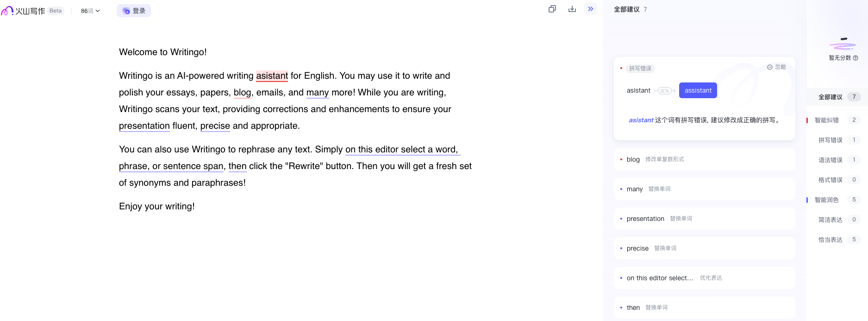868x321 pixels.
Task: Open the on this editor select suggestion
Action: click(x=704, y=278)
